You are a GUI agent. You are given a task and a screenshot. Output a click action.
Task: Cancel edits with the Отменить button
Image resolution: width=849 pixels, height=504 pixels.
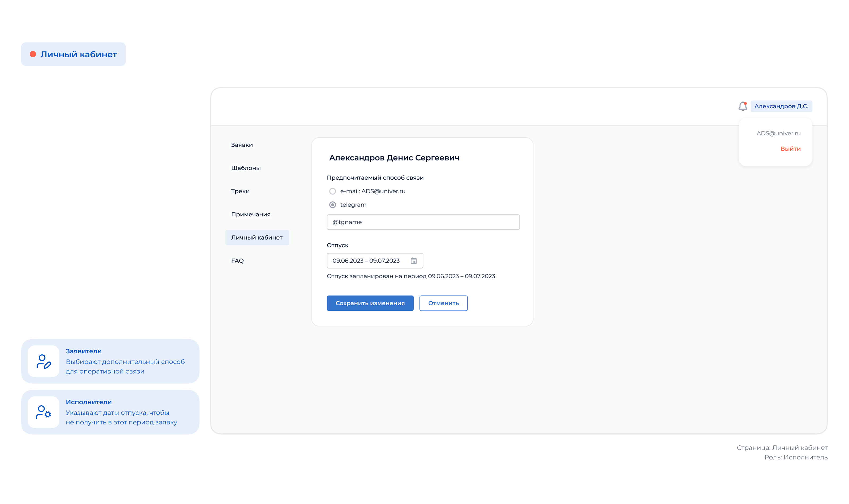tap(444, 303)
